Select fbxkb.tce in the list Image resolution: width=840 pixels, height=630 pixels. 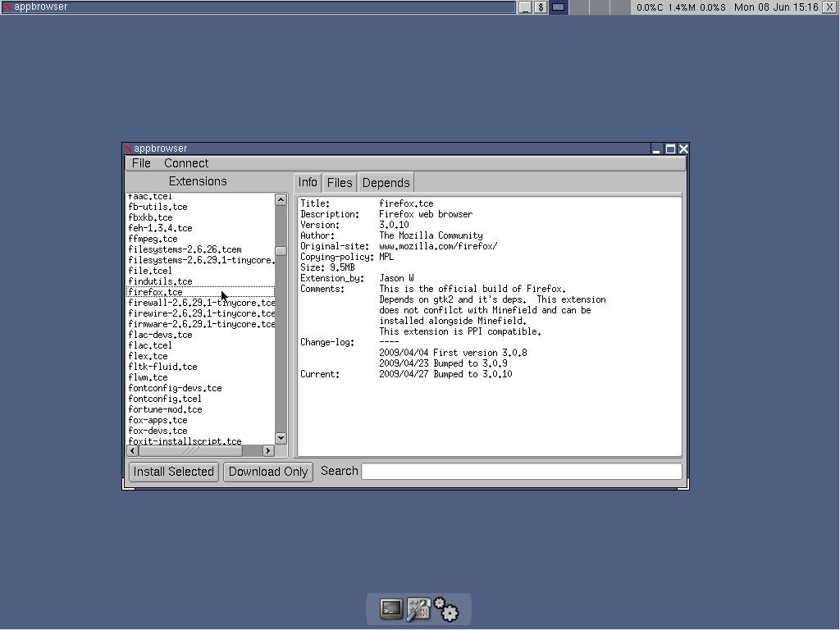[200, 217]
